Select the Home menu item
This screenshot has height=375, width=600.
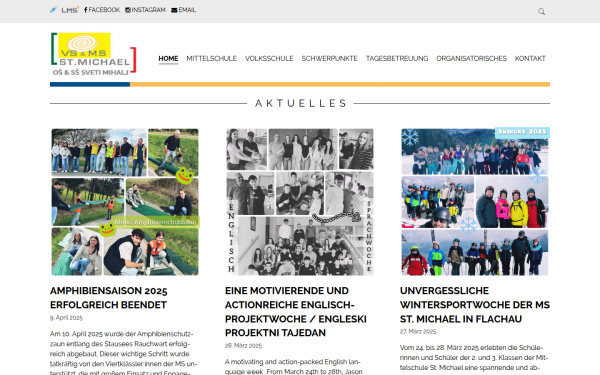pyautogui.click(x=168, y=59)
